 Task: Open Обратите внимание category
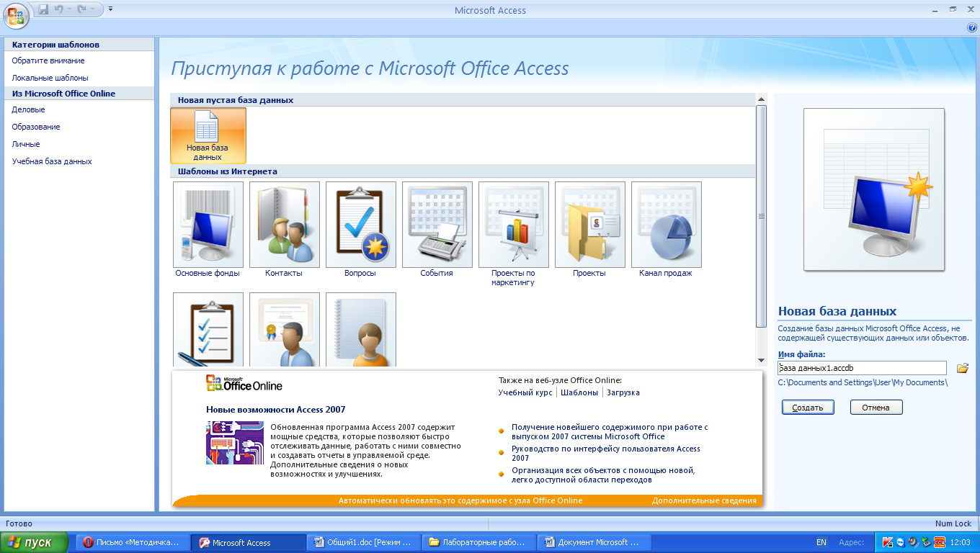click(48, 60)
